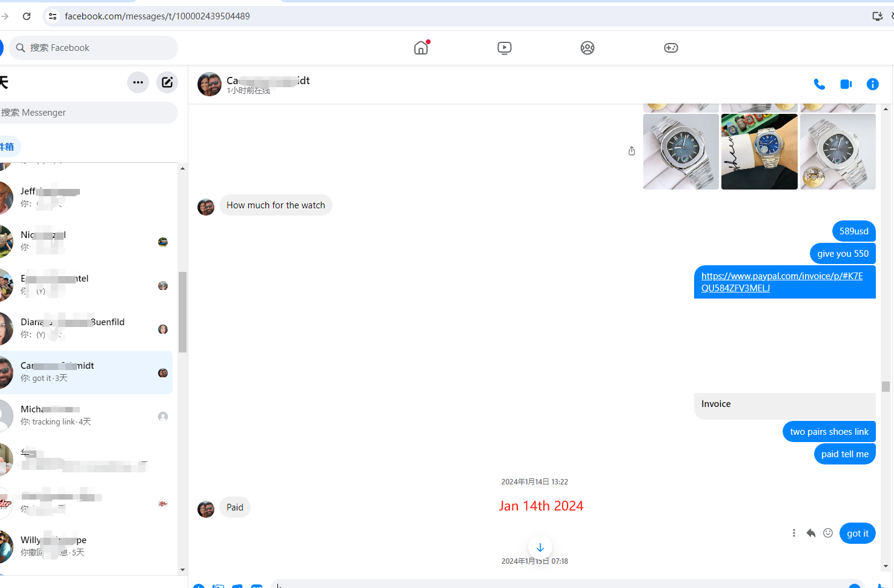Image resolution: width=894 pixels, height=588 pixels.
Task: React with emoji to 'got it' message
Action: 827,533
